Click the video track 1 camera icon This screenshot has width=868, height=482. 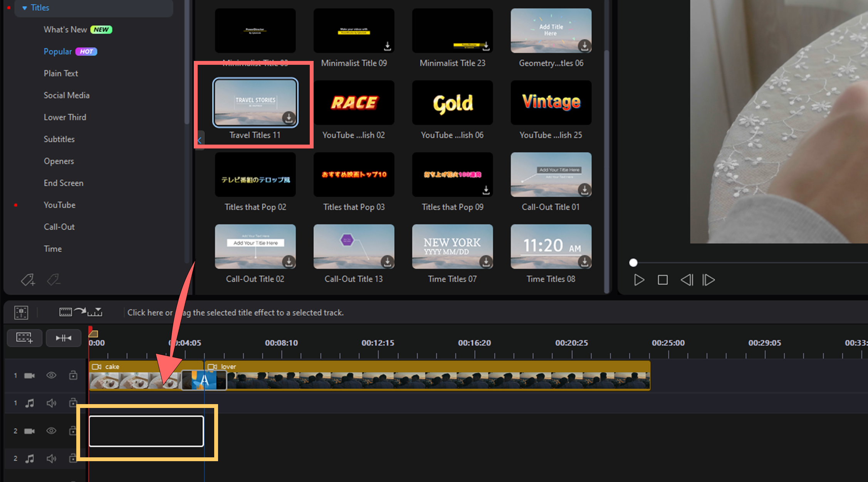(x=30, y=376)
